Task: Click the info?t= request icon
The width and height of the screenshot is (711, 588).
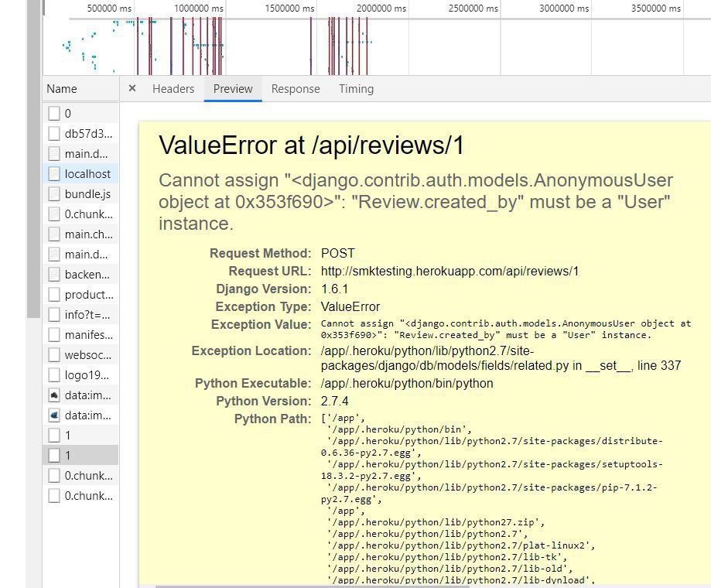Action: pos(54,315)
